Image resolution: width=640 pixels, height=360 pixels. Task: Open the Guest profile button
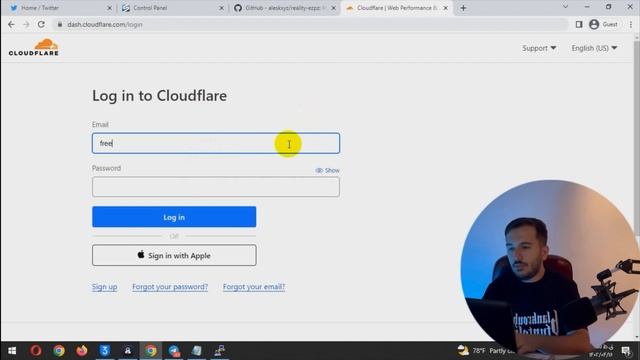click(603, 24)
